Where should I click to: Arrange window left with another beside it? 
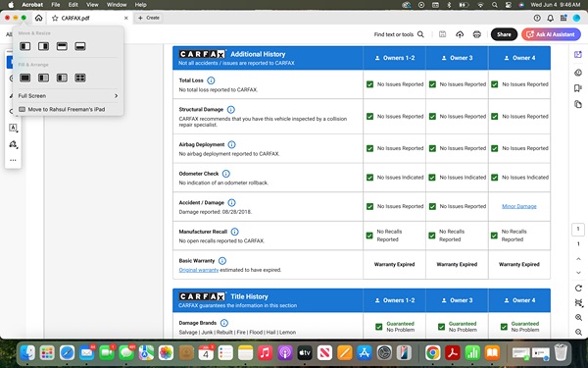coord(43,78)
